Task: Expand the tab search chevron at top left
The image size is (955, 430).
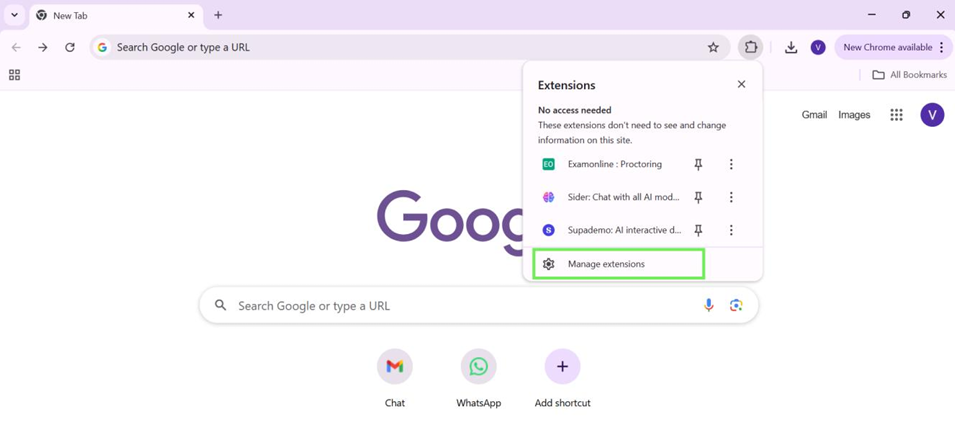Action: coord(15,15)
